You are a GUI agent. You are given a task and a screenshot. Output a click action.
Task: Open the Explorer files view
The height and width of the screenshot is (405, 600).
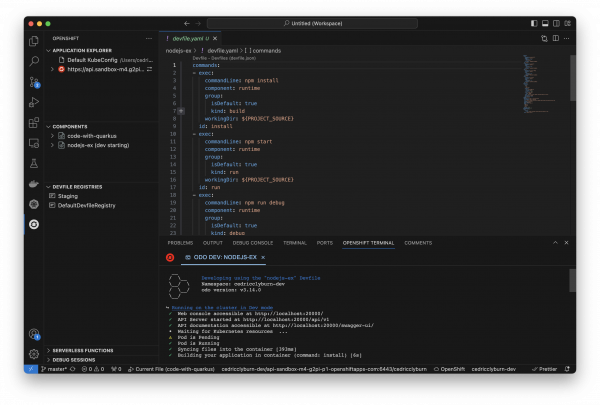click(34, 40)
